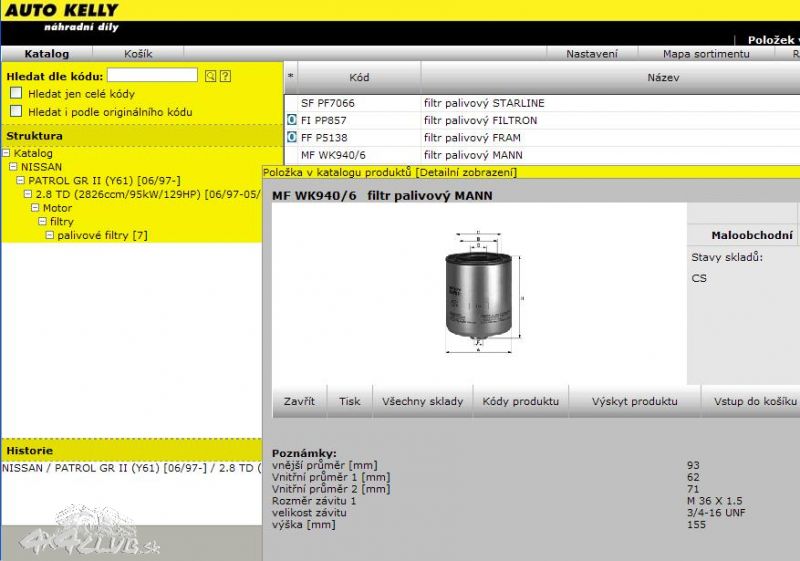Switch to the Katalog tab

point(46,54)
